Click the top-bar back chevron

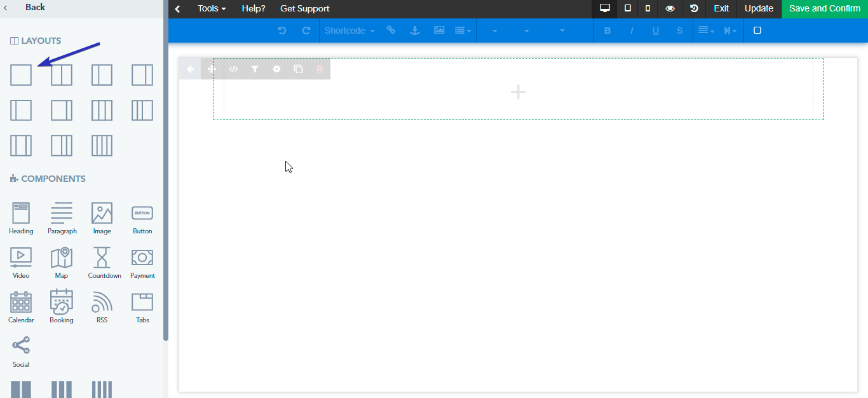[178, 9]
